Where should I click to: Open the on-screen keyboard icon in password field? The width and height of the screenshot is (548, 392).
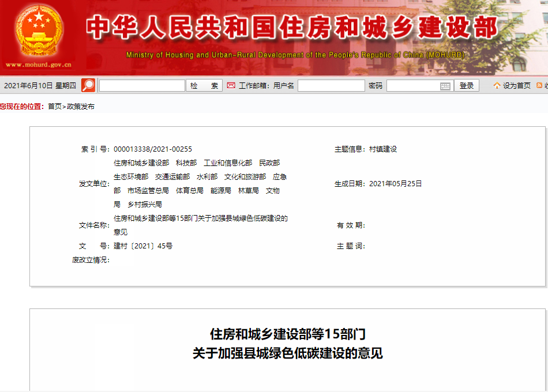point(445,86)
